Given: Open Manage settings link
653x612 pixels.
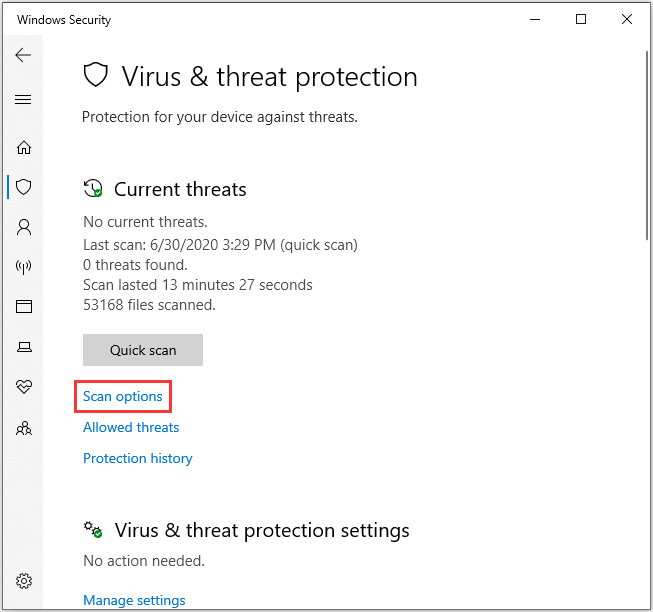Looking at the screenshot, I should [x=134, y=600].
